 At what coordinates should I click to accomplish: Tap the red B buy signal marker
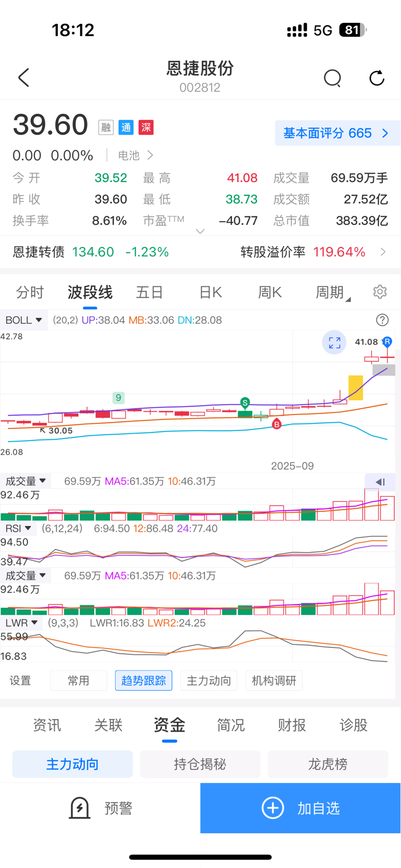276,424
